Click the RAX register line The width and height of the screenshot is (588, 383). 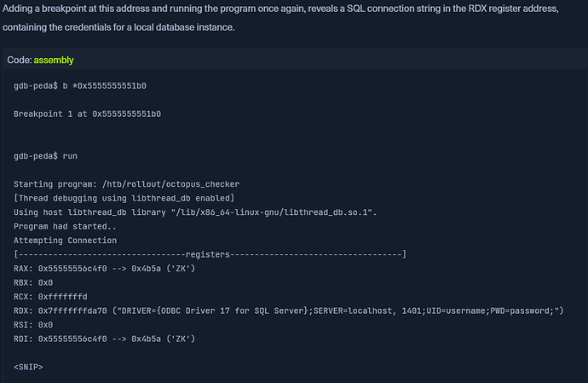point(105,269)
